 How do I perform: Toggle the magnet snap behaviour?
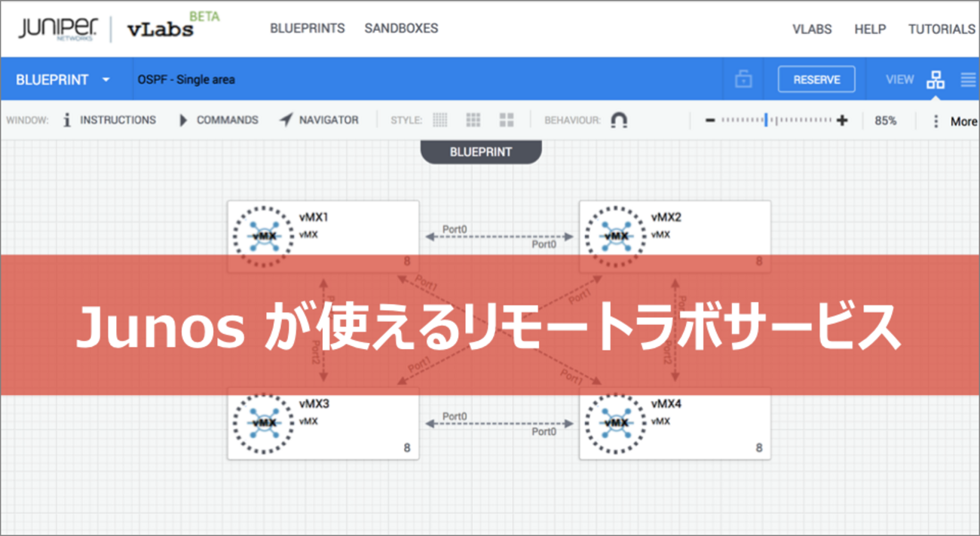(x=619, y=120)
